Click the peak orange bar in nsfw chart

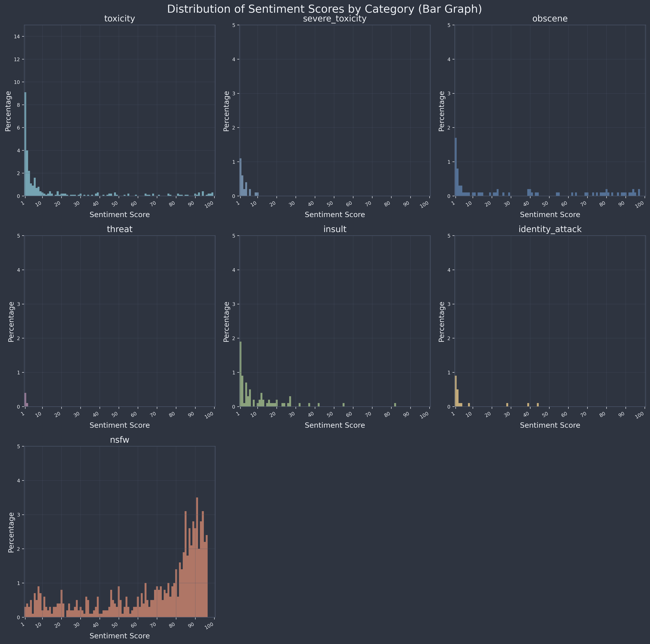pos(197,557)
